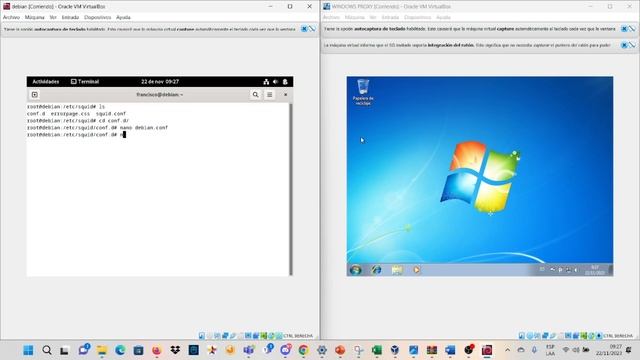Image resolution: width=640 pixels, height=360 pixels.
Task: Launch Google Chrome from host taskbar
Action: pyautogui.click(x=303, y=350)
